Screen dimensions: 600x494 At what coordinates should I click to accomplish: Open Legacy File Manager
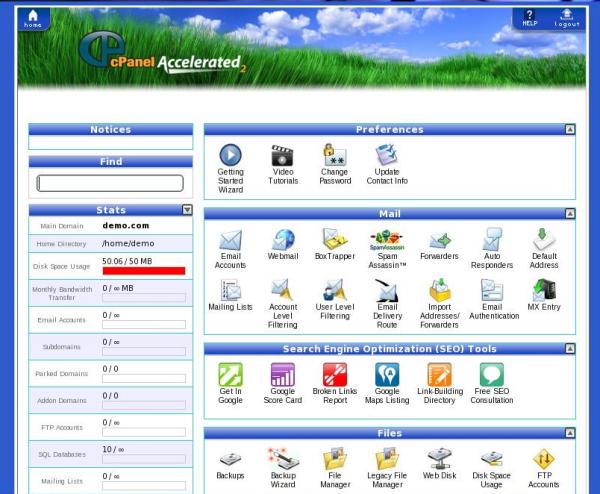[x=387, y=468]
